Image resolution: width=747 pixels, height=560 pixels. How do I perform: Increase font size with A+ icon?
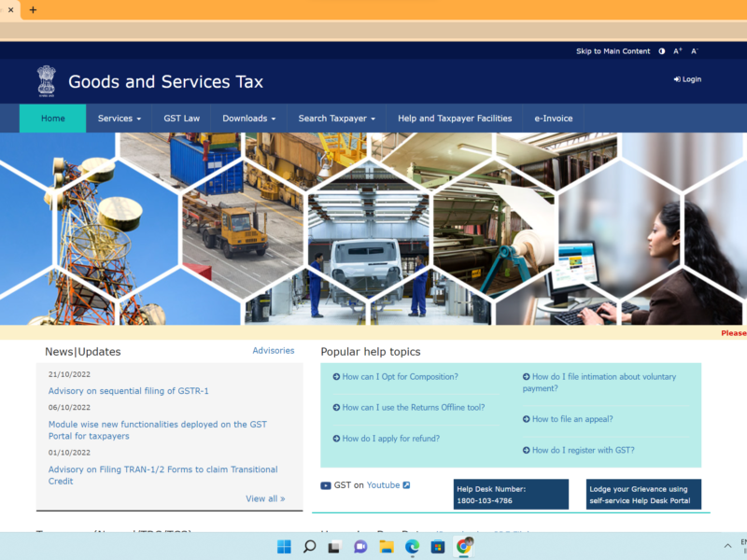click(x=678, y=51)
